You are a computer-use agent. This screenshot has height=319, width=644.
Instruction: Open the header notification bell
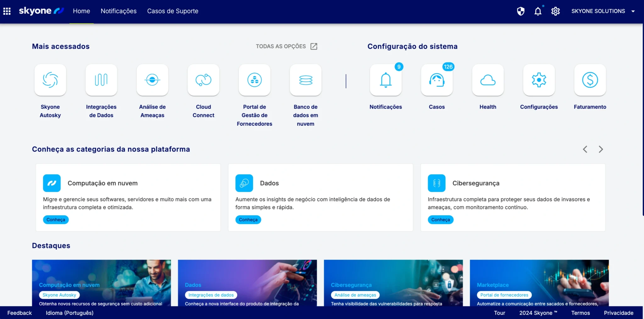coord(538,11)
